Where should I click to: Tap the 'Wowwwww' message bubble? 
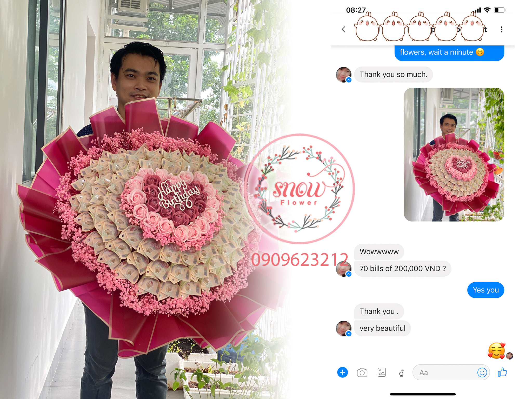(379, 252)
